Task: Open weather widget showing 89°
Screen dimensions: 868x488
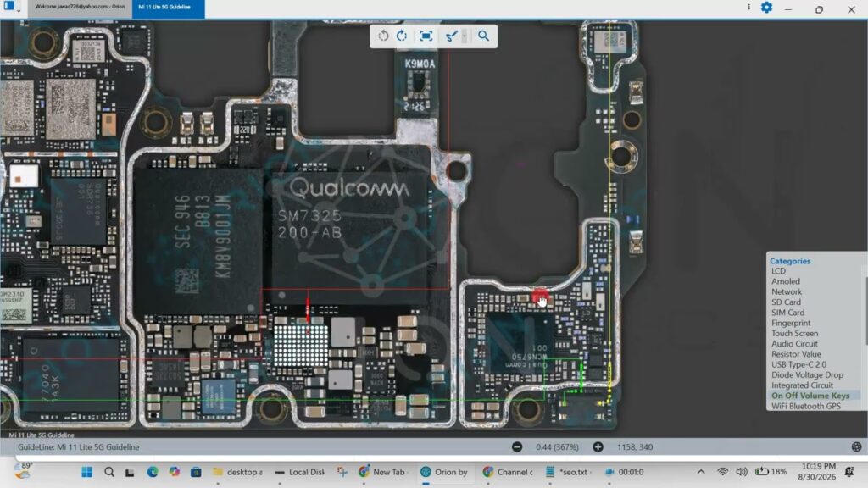Action: tap(23, 471)
